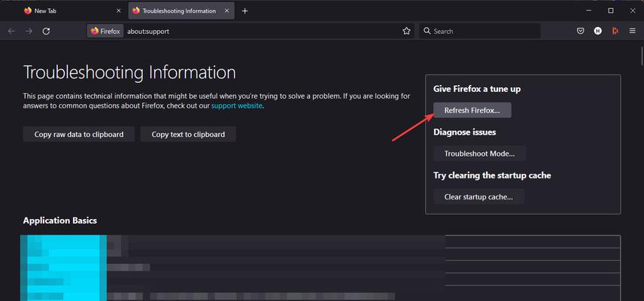Screen dimensions: 644x301
Task: Click the magnifier icon in the Search box
Action: [427, 31]
